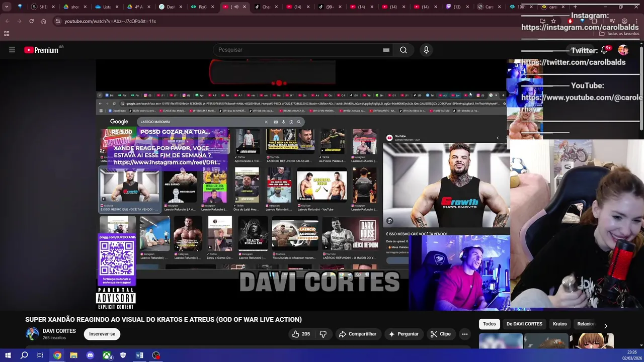Open File Explorer from taskbar
The image size is (644, 362).
point(73,355)
